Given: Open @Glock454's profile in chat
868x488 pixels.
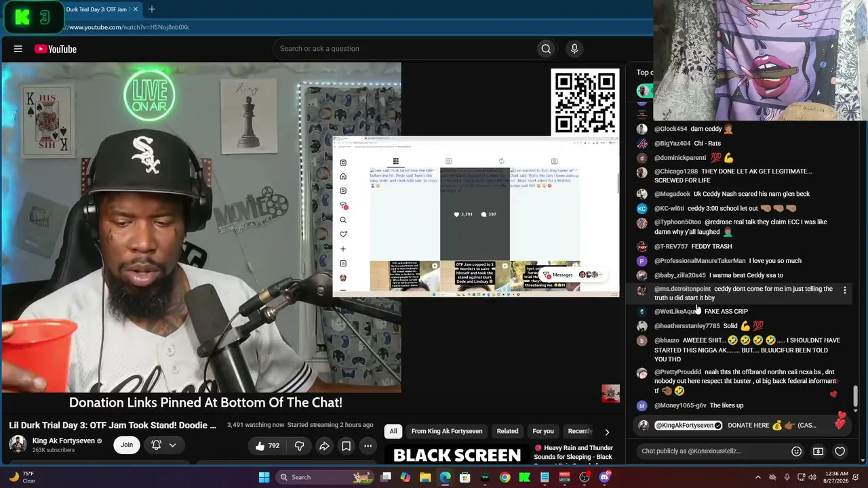Looking at the screenshot, I should (671, 129).
